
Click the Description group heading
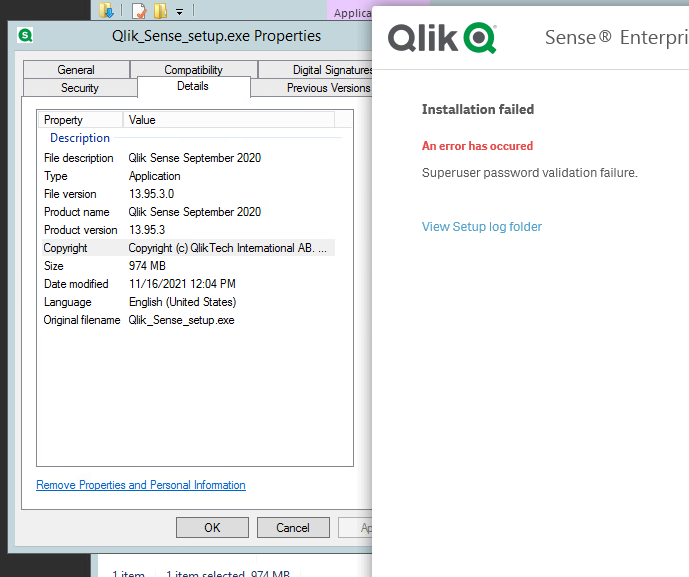(80, 138)
